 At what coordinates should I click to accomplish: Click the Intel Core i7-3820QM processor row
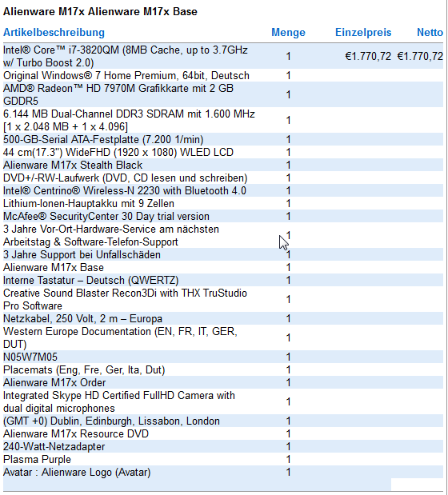[x=223, y=56]
